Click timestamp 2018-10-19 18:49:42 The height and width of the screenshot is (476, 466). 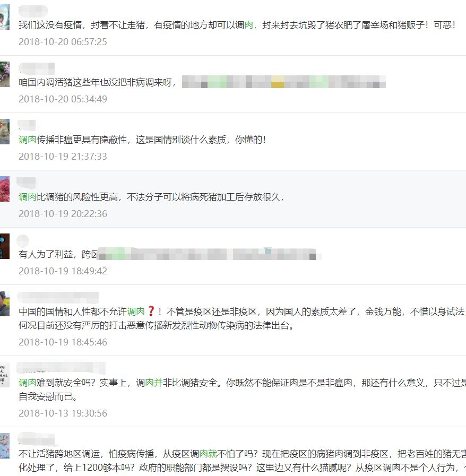(x=63, y=271)
